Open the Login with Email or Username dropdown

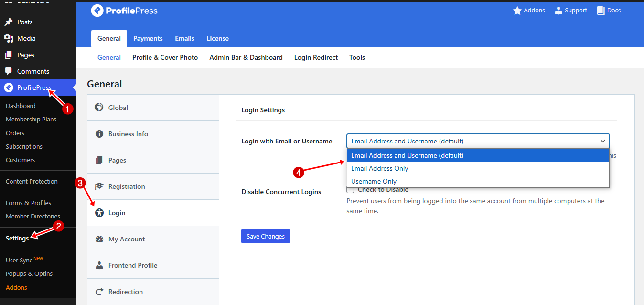pyautogui.click(x=478, y=141)
